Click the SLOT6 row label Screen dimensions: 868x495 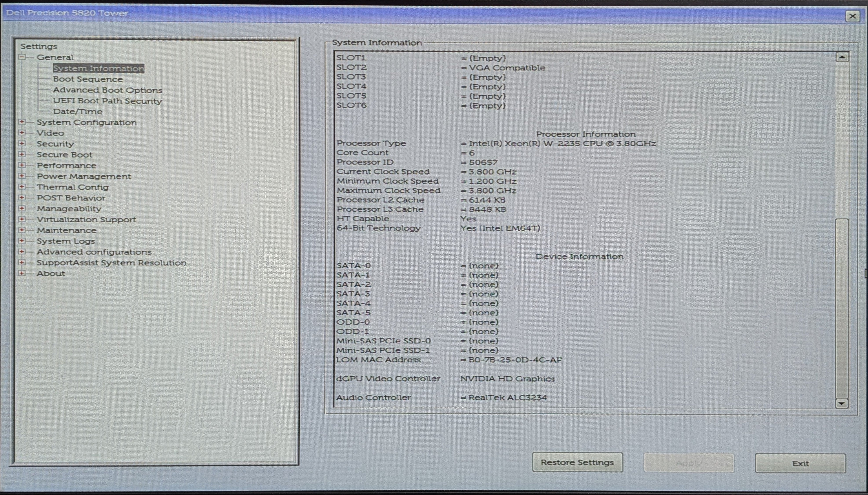pos(351,105)
